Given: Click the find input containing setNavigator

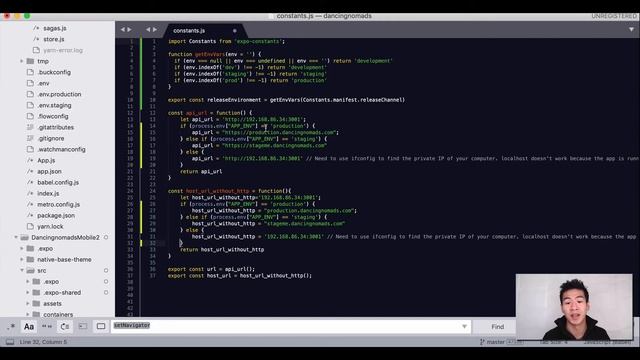Looking at the screenshot, I should pos(286,326).
